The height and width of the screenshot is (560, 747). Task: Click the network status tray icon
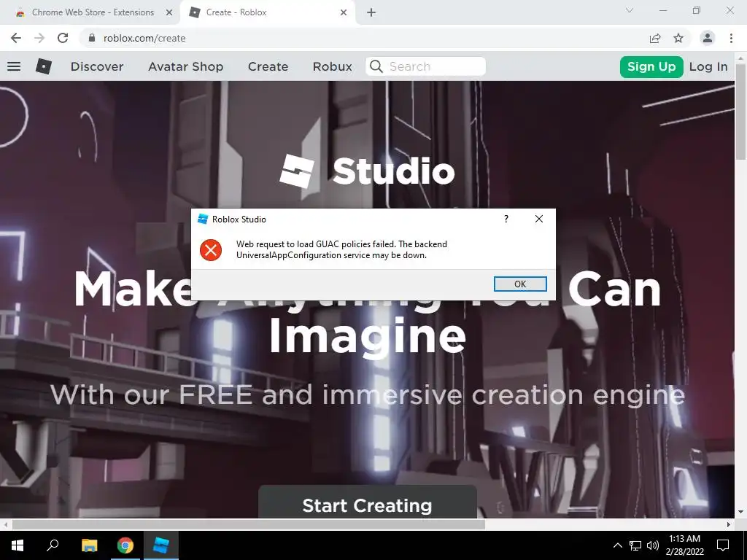pyautogui.click(x=635, y=545)
